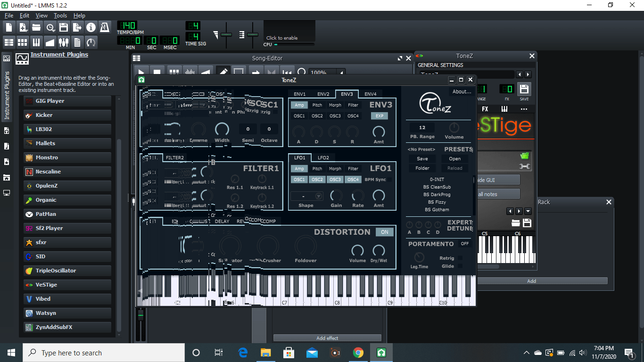Create a new project using the blank-page icon
The height and width of the screenshot is (362, 644).
point(8,27)
